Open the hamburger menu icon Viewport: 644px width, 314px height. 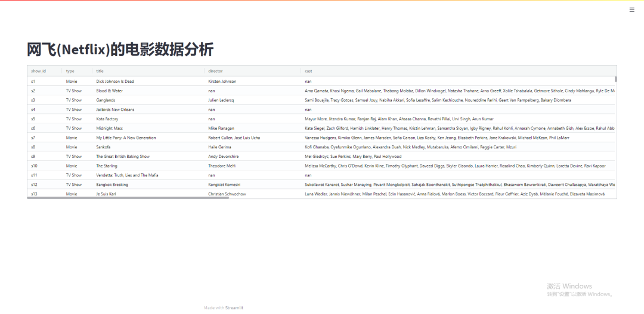(x=632, y=10)
